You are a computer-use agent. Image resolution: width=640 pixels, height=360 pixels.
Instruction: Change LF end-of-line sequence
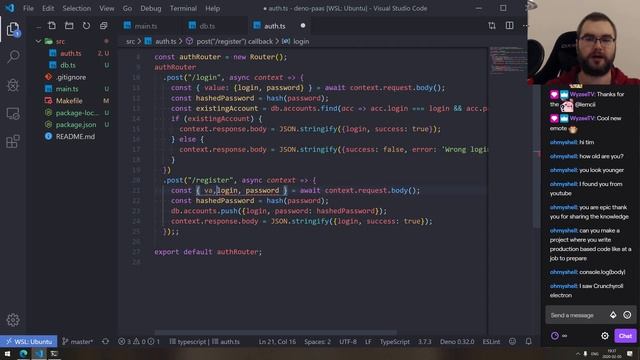pyautogui.click(x=368, y=341)
